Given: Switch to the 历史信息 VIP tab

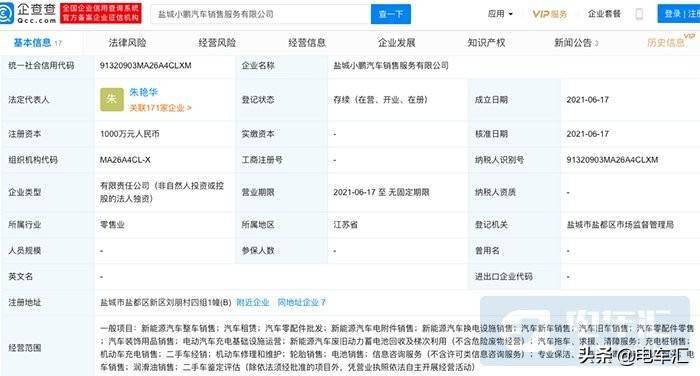Looking at the screenshot, I should (x=671, y=42).
